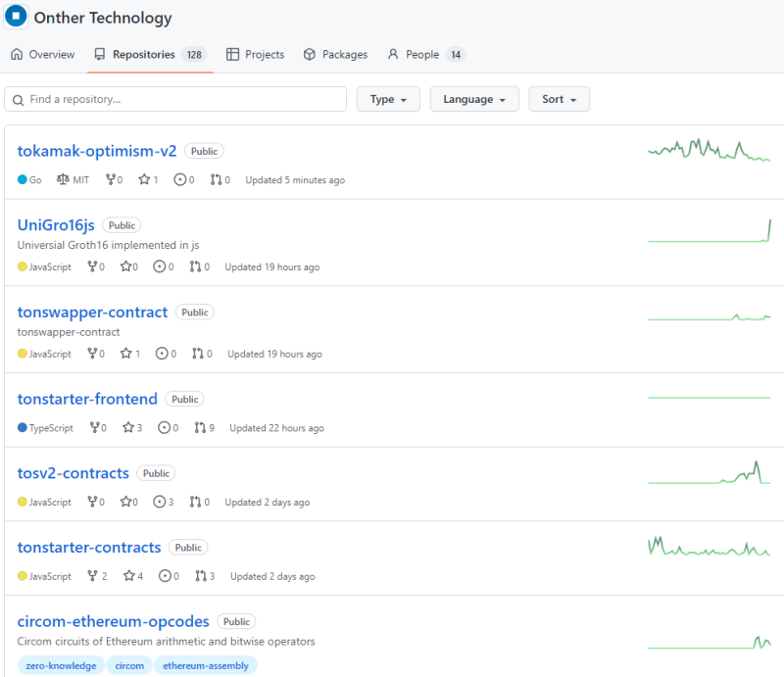View activity graph for tosv2-contracts

[710, 472]
